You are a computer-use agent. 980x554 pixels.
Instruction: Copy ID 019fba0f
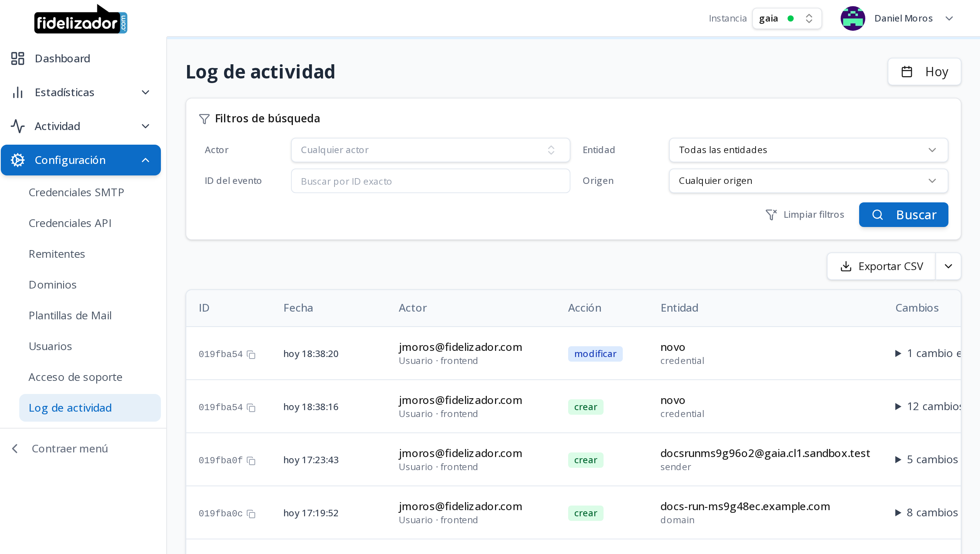[251, 461]
